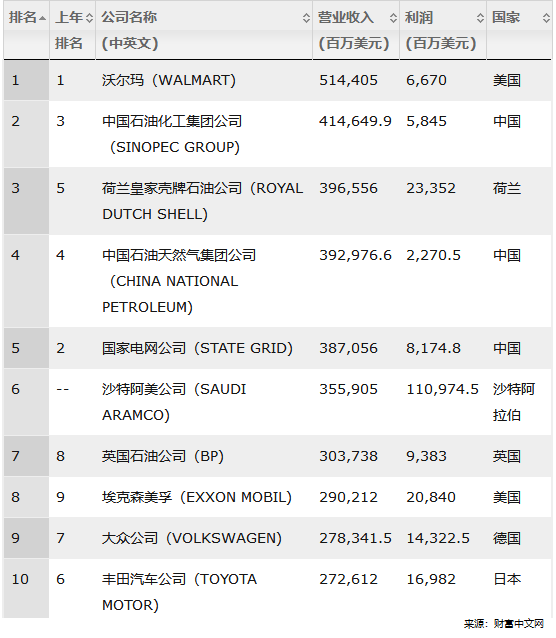This screenshot has width=556, height=638.
Task: Click the sort arrows beside 上年排名
Action: (90, 18)
